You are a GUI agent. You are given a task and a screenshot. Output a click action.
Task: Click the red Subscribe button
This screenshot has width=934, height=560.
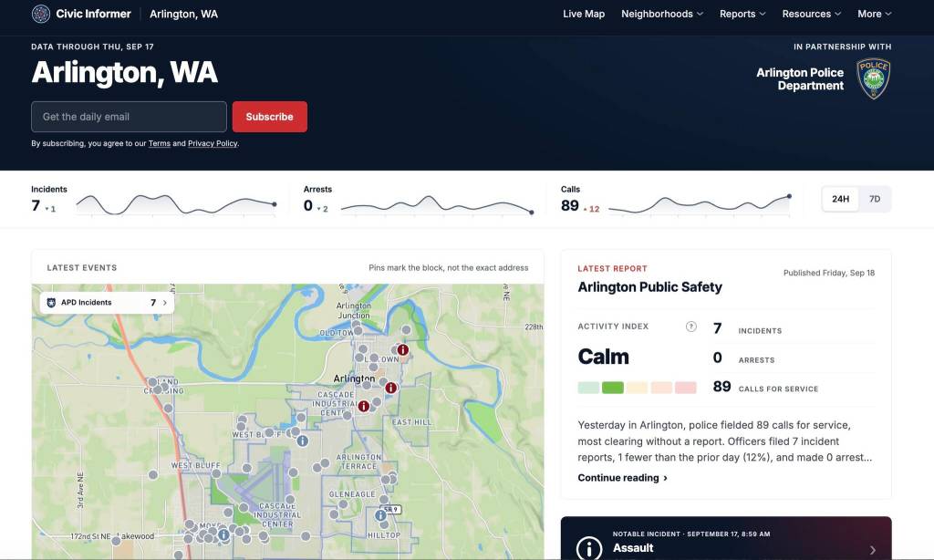click(x=269, y=117)
